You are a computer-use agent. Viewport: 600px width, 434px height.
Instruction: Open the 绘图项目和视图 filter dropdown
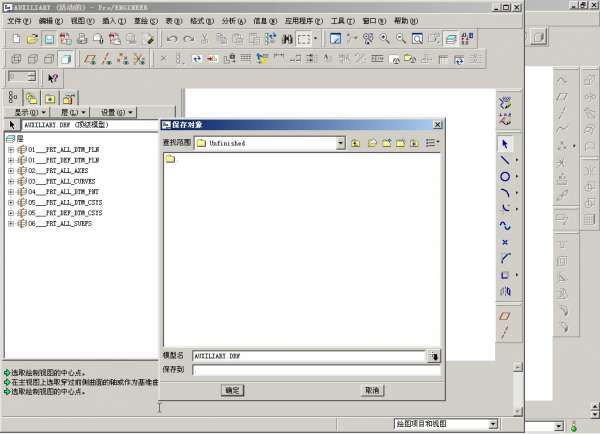[493, 424]
